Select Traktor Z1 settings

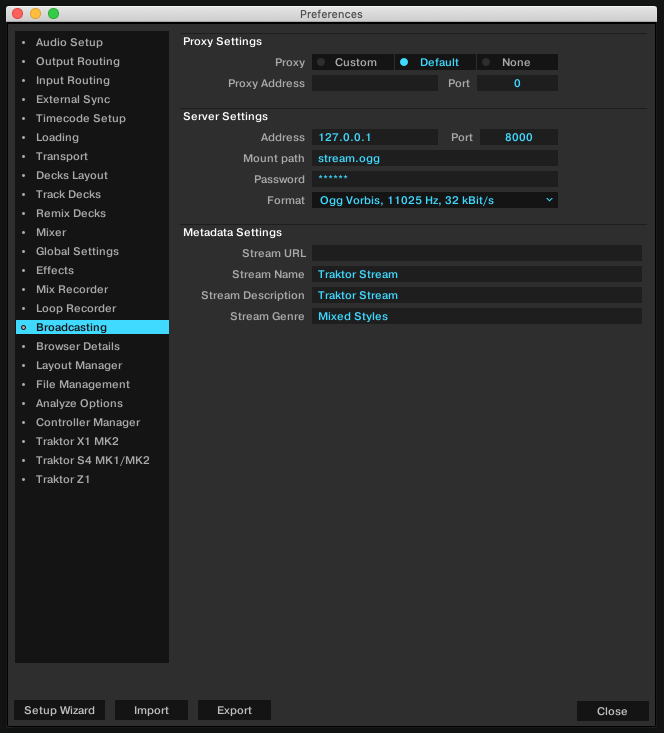coord(92,479)
